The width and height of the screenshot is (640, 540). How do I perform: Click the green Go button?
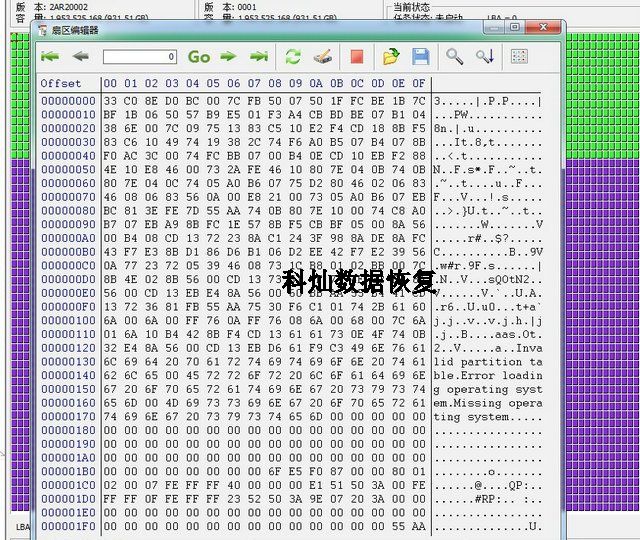(x=199, y=57)
